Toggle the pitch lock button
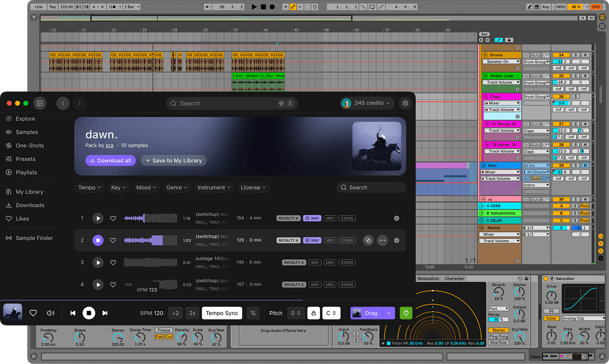 coord(313,313)
